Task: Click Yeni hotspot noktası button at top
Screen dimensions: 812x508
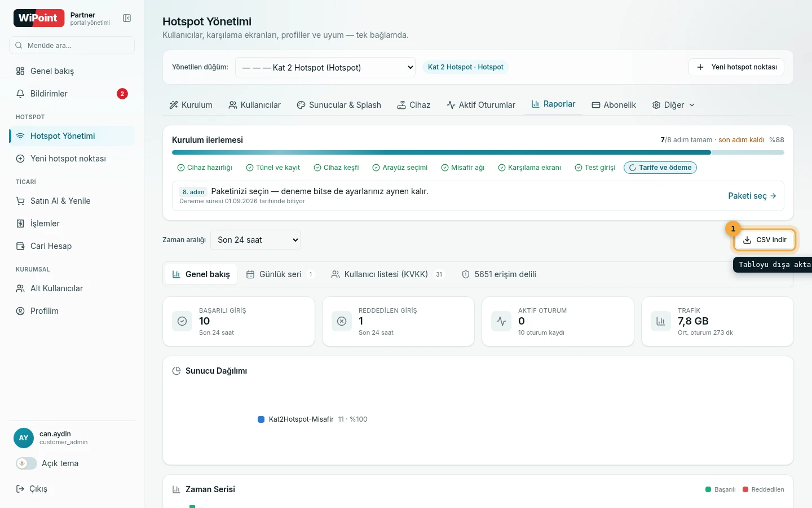Action: pos(736,67)
